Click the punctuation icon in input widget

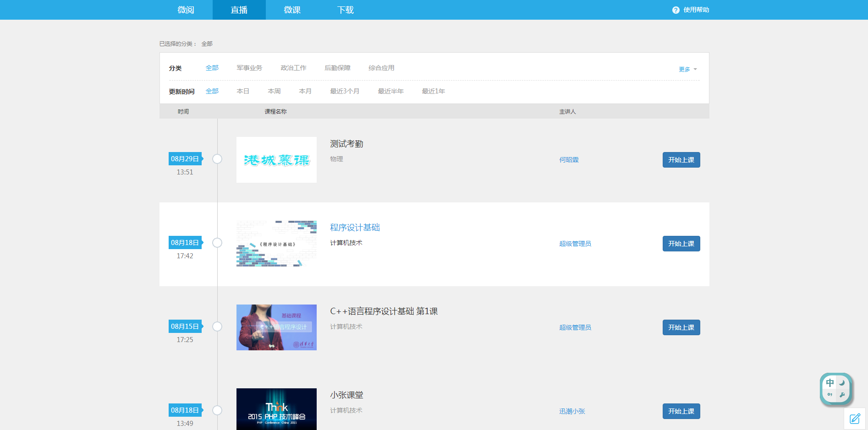[x=830, y=395]
